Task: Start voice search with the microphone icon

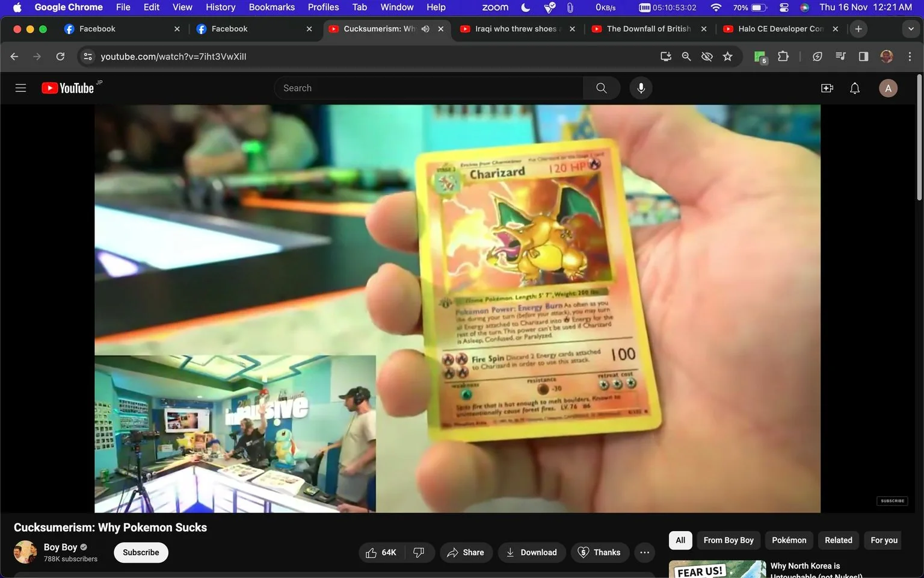Action: 641,88
